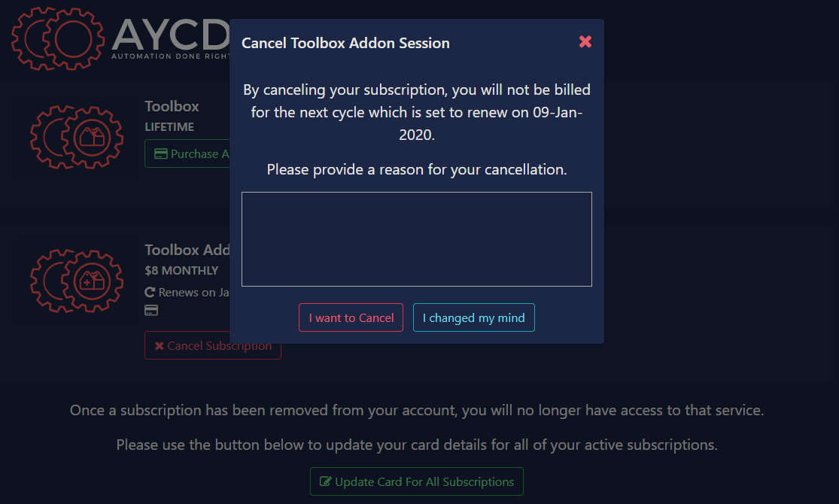
Task: Click the "$8 MONTHLY" price label
Action: 181,270
